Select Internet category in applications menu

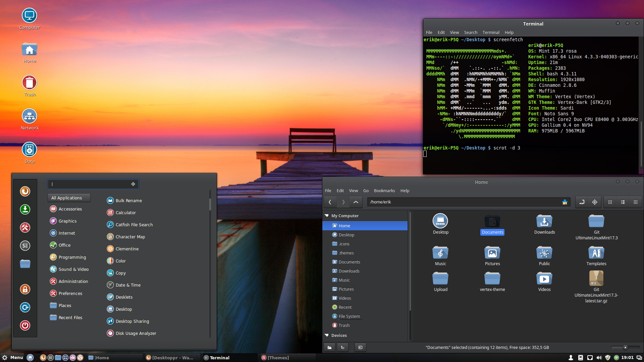pos(67,233)
